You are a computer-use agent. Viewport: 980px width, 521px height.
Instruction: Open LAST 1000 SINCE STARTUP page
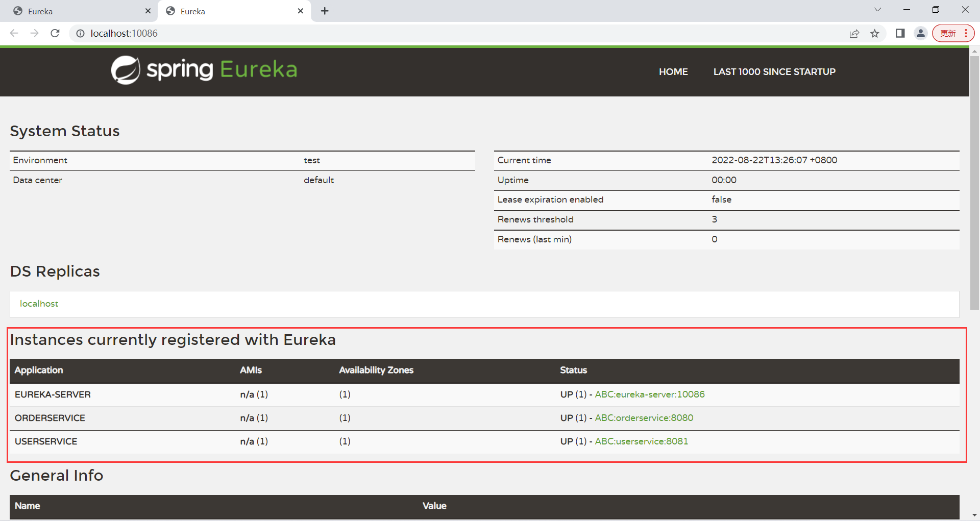click(774, 72)
